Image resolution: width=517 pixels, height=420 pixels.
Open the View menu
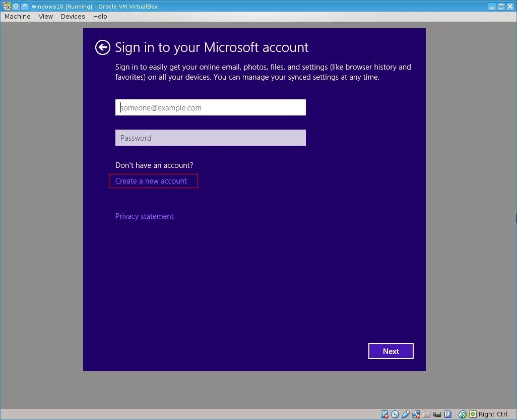(x=45, y=17)
